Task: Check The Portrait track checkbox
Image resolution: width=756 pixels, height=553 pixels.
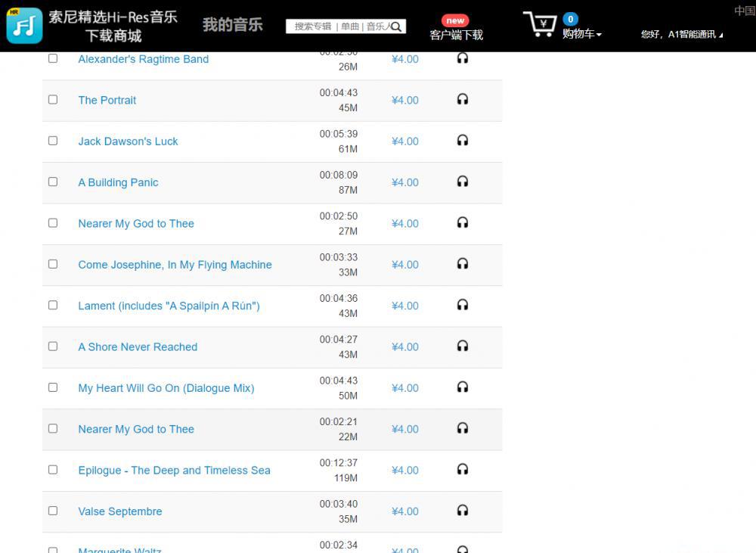Action: point(53,99)
